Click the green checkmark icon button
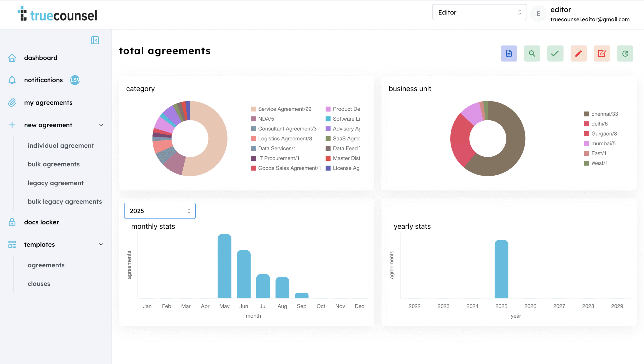This screenshot has width=644, height=364. (x=555, y=53)
